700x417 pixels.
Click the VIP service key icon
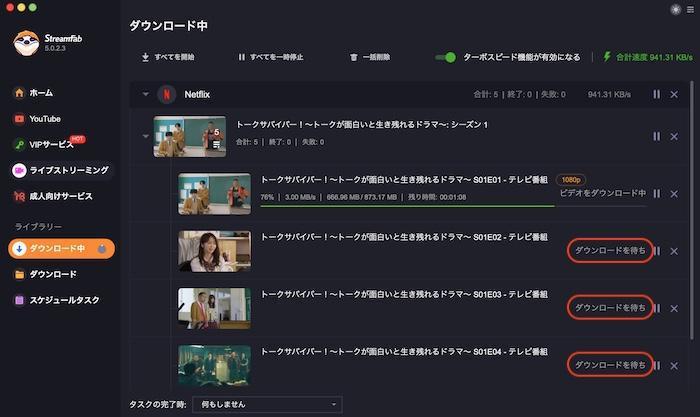click(x=19, y=144)
